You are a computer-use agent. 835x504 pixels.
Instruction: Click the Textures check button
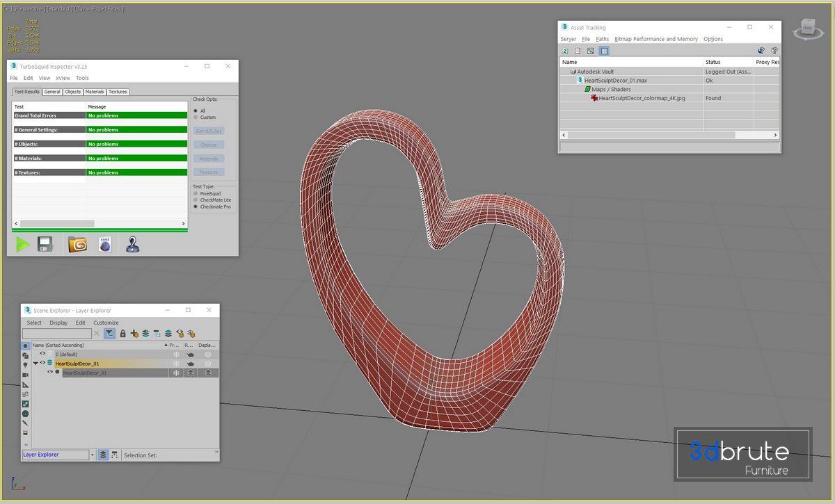click(209, 172)
